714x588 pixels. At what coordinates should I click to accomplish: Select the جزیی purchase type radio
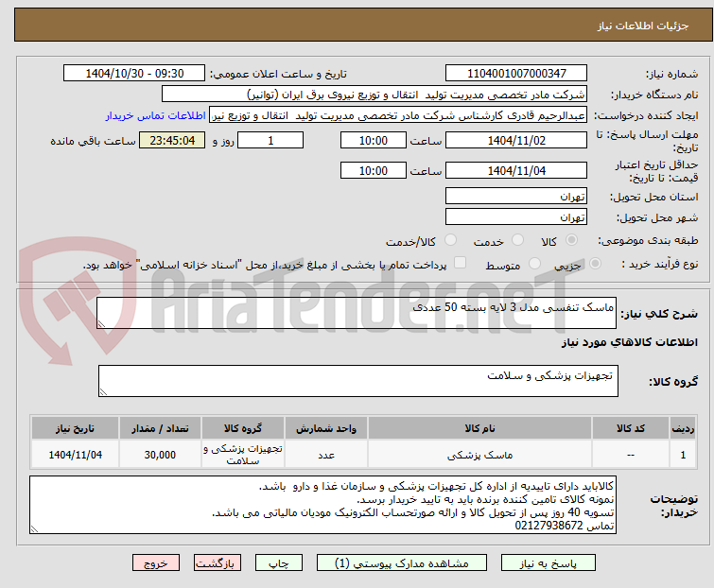coord(595,264)
